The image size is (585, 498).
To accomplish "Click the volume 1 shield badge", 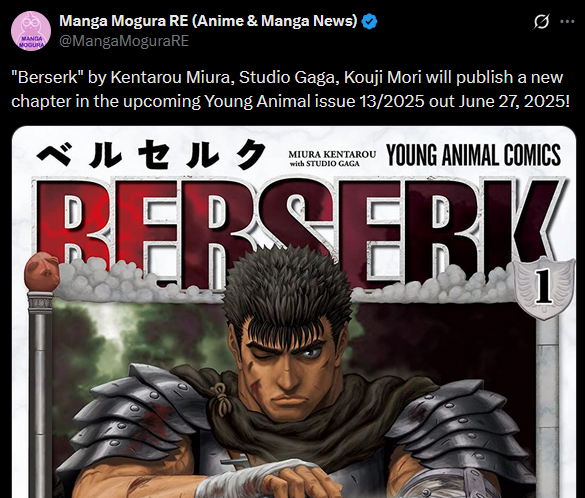I will click(x=544, y=288).
